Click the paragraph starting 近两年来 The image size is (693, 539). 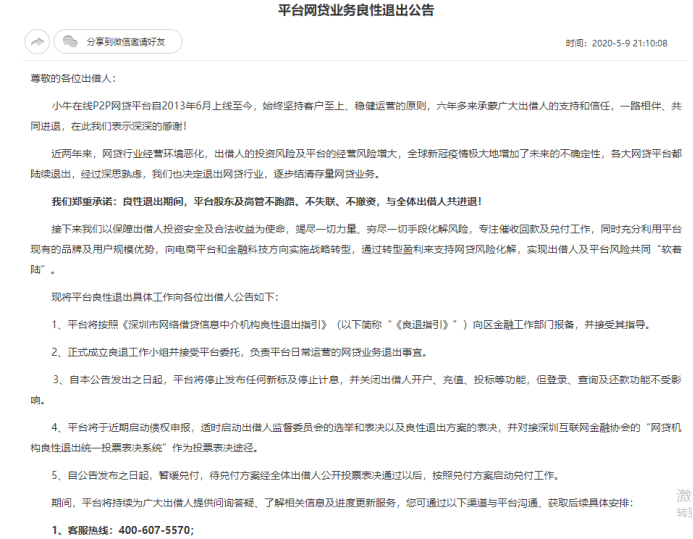click(356, 164)
